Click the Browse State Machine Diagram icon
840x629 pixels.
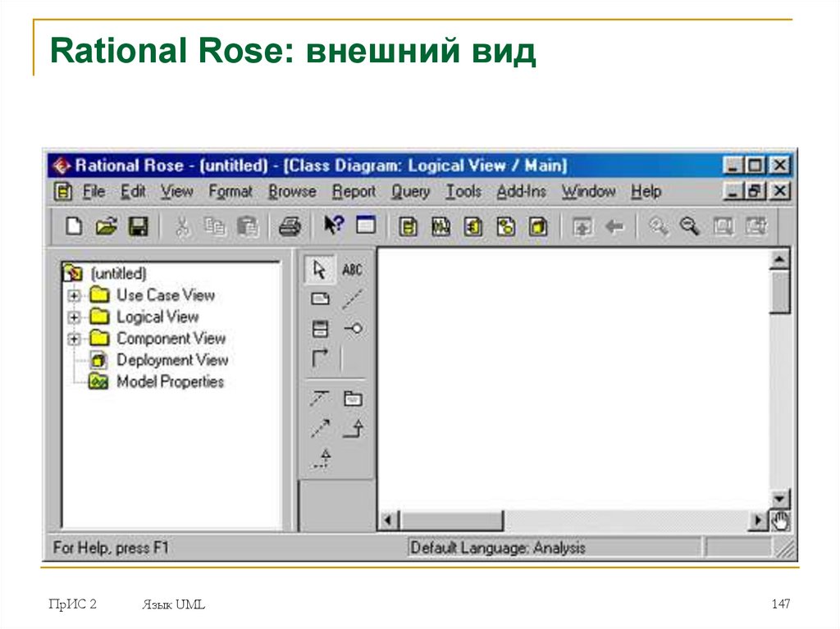pyautogui.click(x=505, y=226)
